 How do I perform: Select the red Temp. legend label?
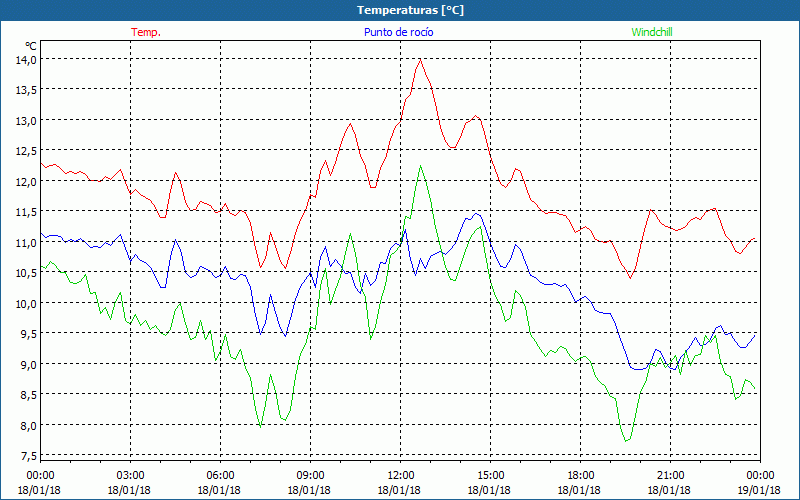(x=146, y=32)
